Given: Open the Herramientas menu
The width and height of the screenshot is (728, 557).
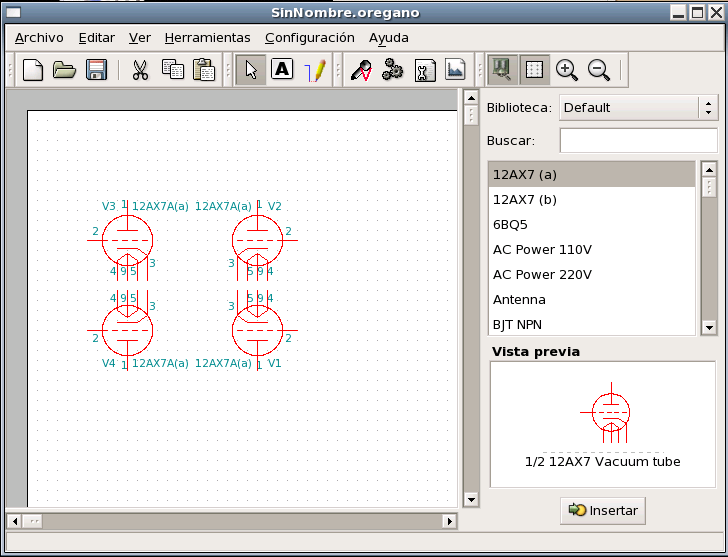Looking at the screenshot, I should 207,38.
